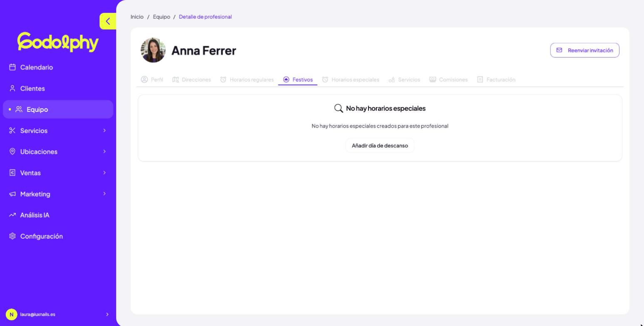The height and width of the screenshot is (326, 644).
Task: Open Calendario in the sidebar
Action: (x=58, y=67)
